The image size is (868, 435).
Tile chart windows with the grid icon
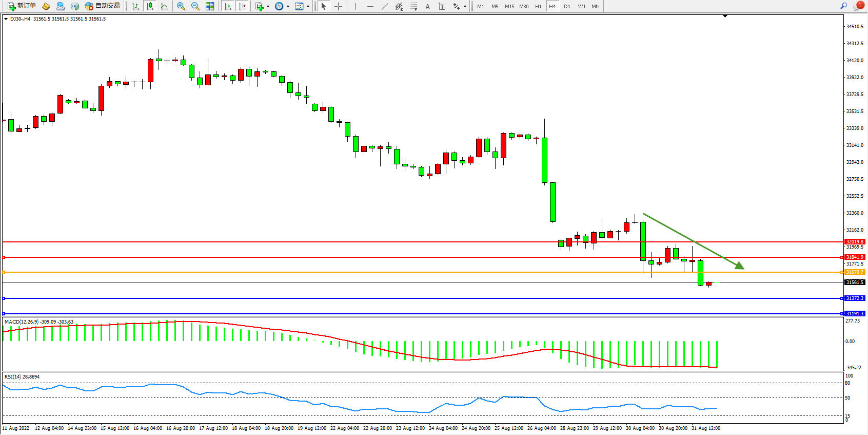210,6
